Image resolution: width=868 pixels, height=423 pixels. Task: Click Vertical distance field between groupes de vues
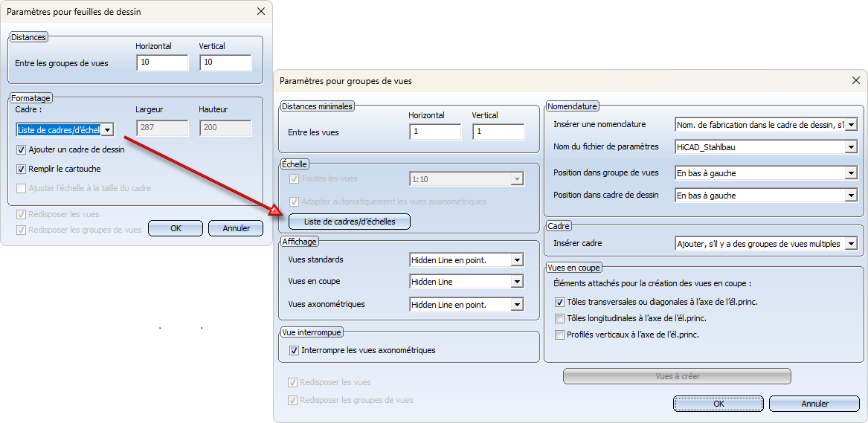click(225, 62)
